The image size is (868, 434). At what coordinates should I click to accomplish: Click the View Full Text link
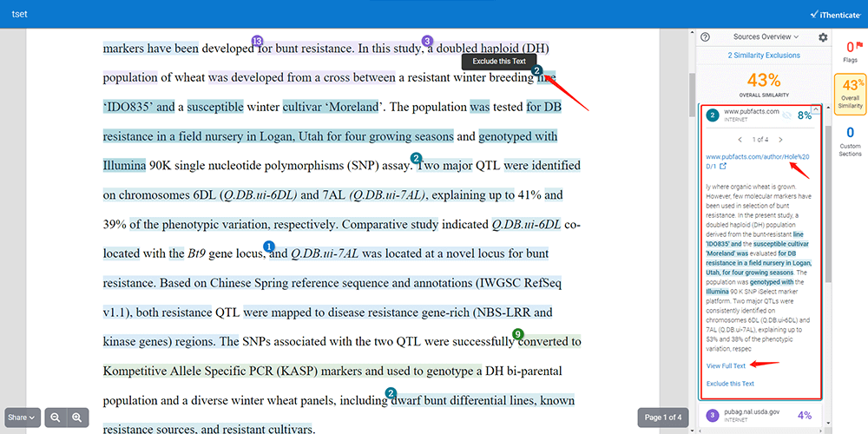(x=726, y=366)
